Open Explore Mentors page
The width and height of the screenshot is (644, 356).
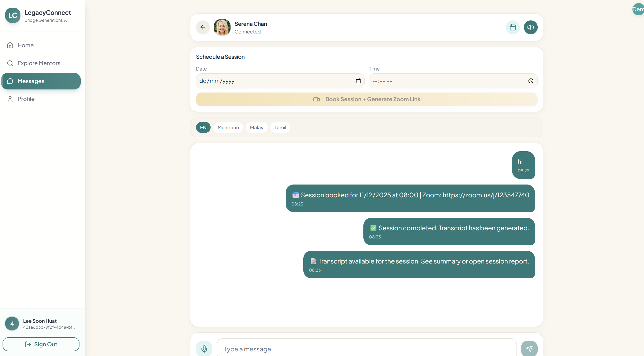click(x=39, y=63)
